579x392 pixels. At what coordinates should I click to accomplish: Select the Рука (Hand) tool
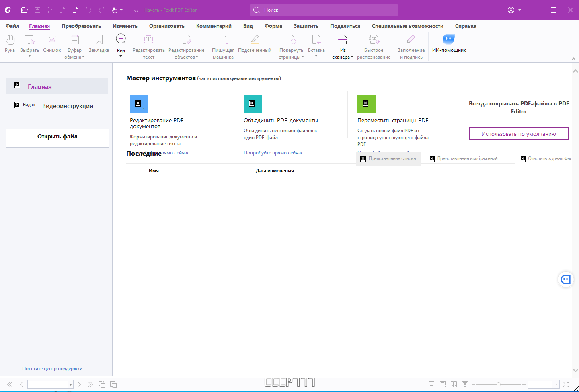[x=10, y=43]
